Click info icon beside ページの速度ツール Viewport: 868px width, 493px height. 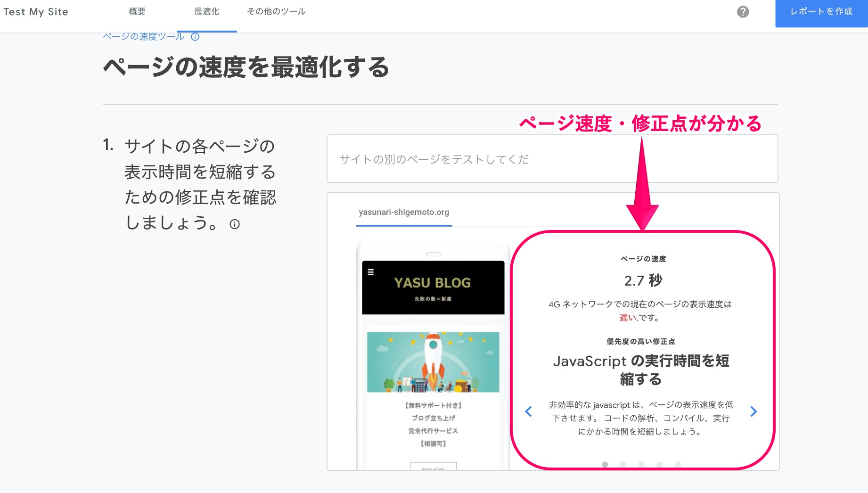pyautogui.click(x=195, y=37)
